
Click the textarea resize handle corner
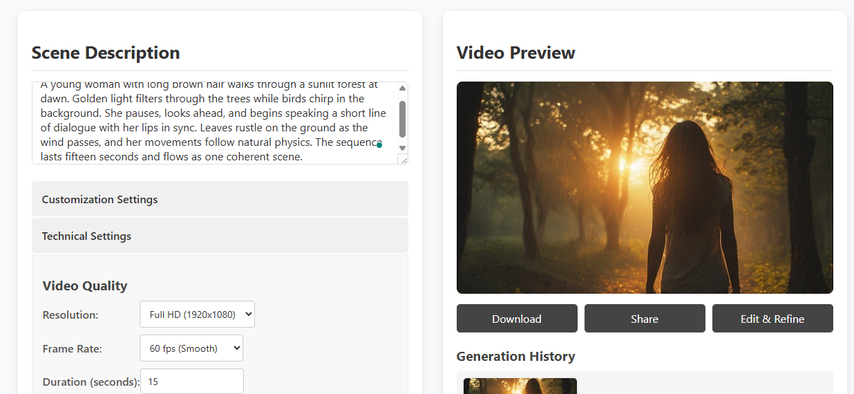[403, 159]
